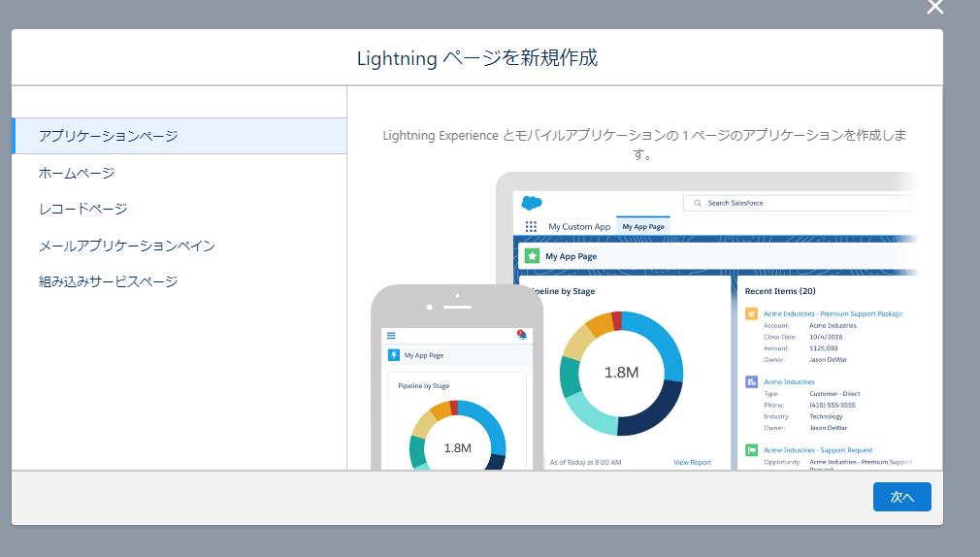
Task: Open Acme Industries - Support Request link
Action: coord(818,450)
